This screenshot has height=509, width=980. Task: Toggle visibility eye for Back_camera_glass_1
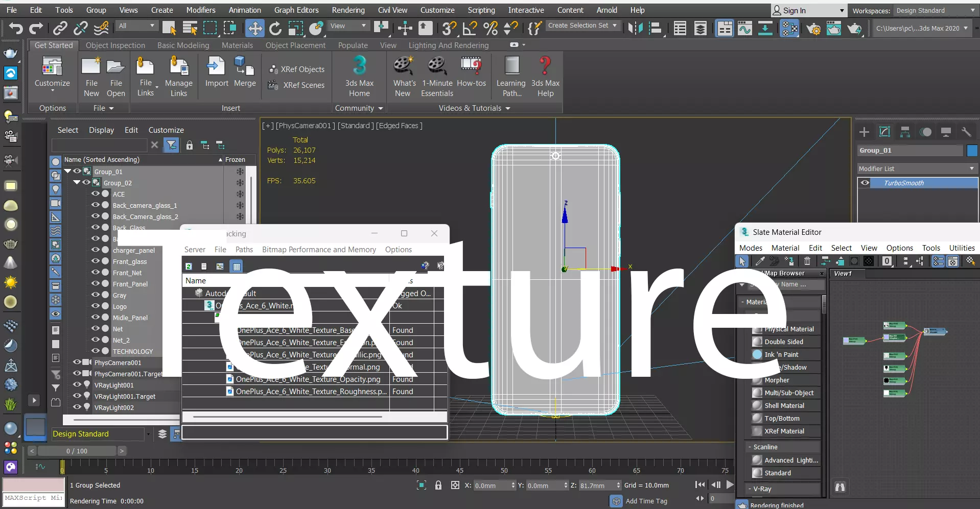[x=96, y=205]
